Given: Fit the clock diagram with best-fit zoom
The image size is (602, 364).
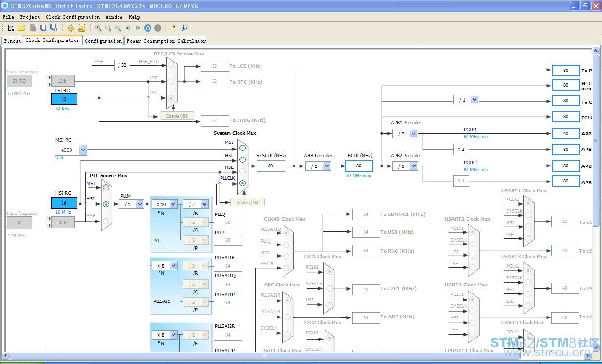Looking at the screenshot, I should [x=108, y=28].
